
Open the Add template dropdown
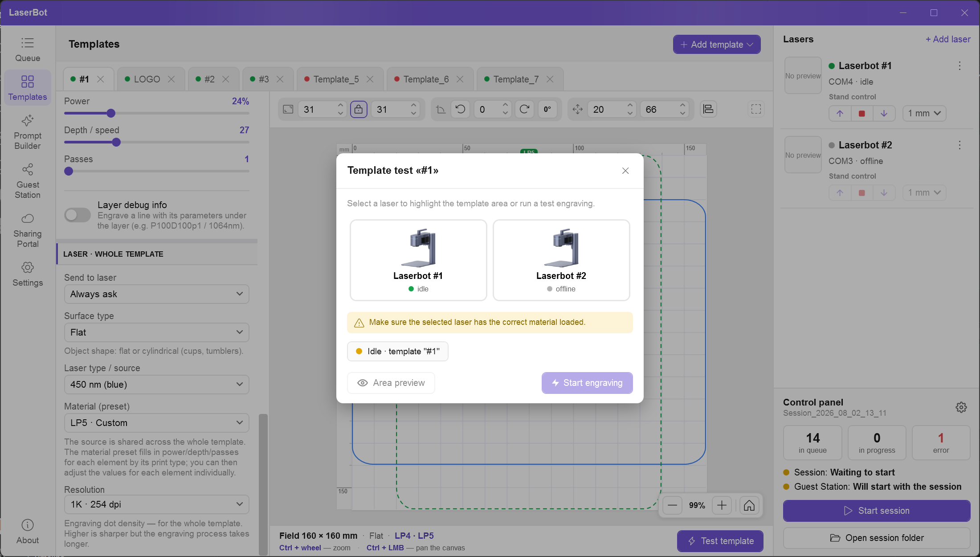[717, 45]
